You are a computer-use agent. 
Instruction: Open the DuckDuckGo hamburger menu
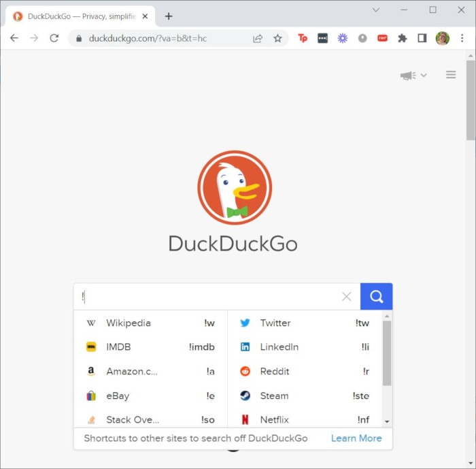(451, 74)
